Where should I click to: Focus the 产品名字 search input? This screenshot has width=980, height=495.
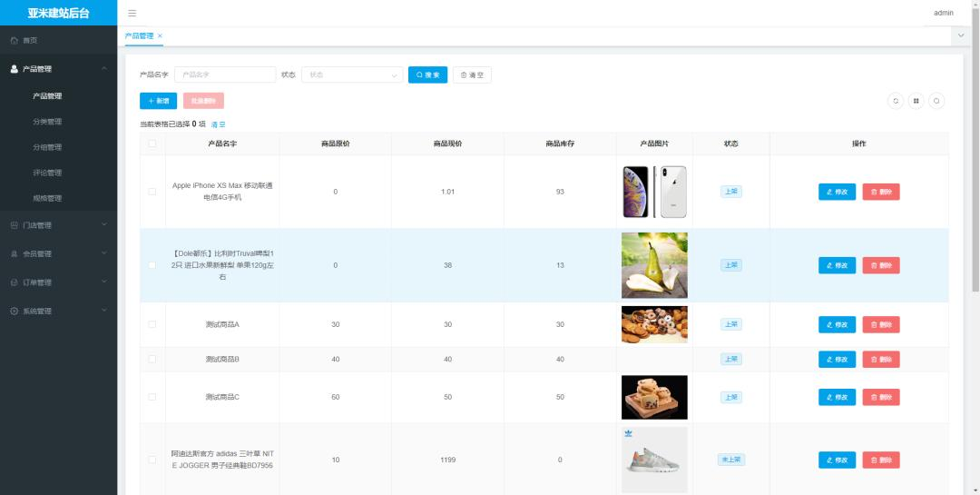pos(225,74)
